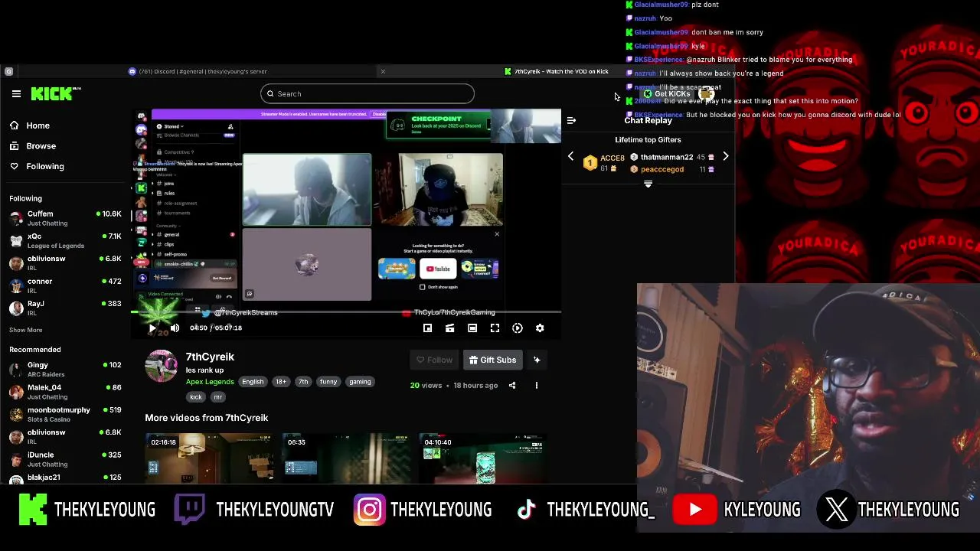Collapse the Chat Replay panel
The image size is (980, 551).
pyautogui.click(x=571, y=120)
